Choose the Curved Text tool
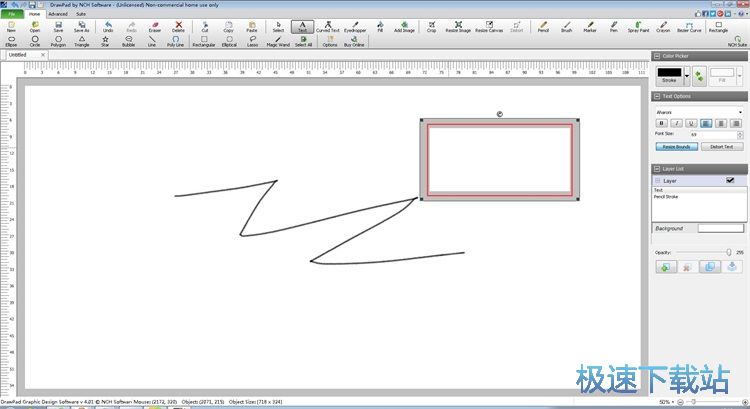750x409 pixels. tap(327, 26)
